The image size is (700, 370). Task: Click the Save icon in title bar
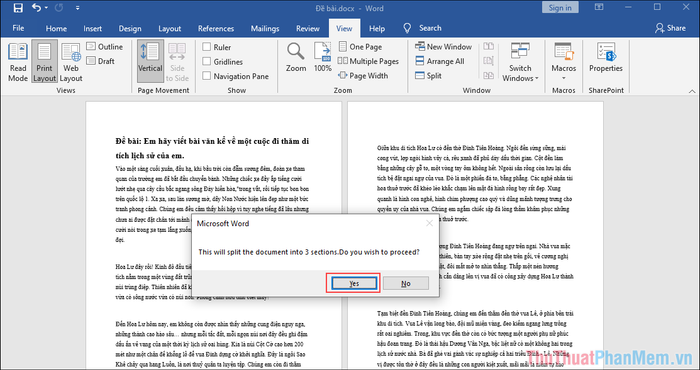pos(18,8)
